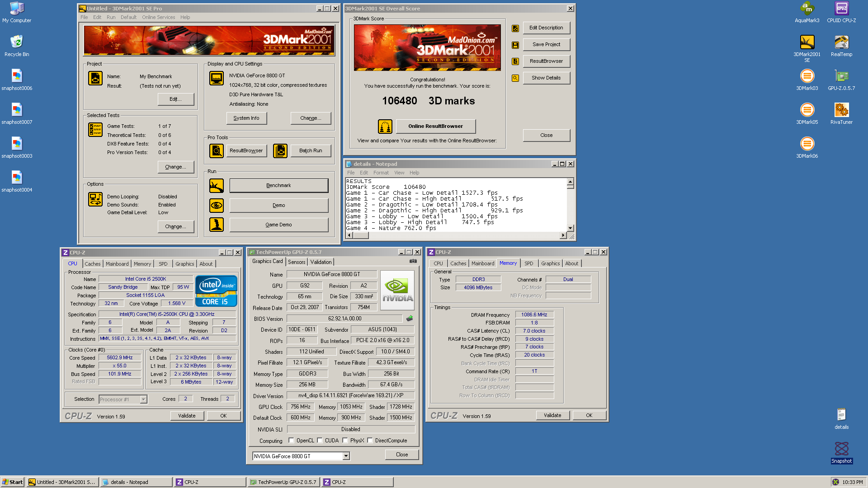The height and width of the screenshot is (488, 868).
Task: Open the Recycle Bin icon
Action: pyautogui.click(x=17, y=46)
